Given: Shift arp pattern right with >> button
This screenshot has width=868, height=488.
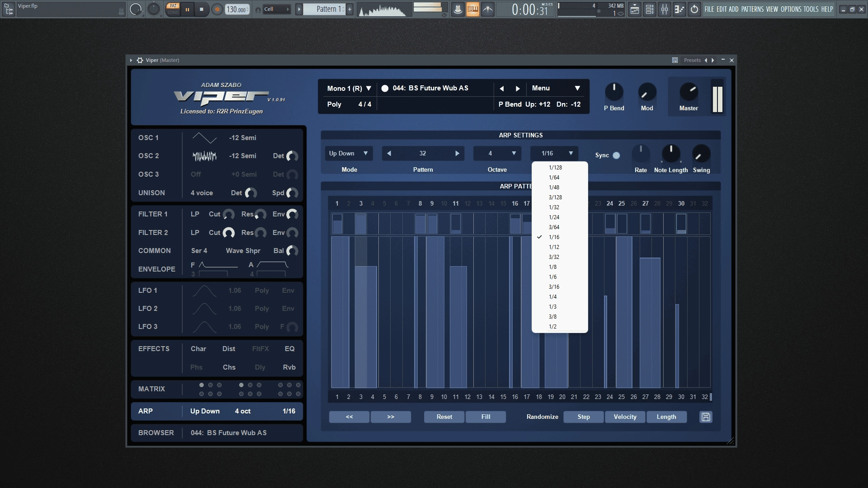Looking at the screenshot, I should coord(391,417).
